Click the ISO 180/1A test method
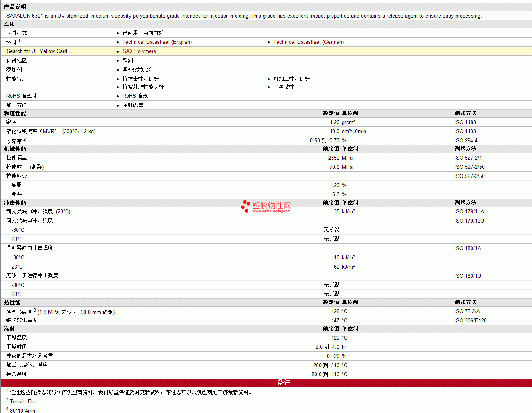The height and width of the screenshot is (413, 532). click(x=468, y=249)
